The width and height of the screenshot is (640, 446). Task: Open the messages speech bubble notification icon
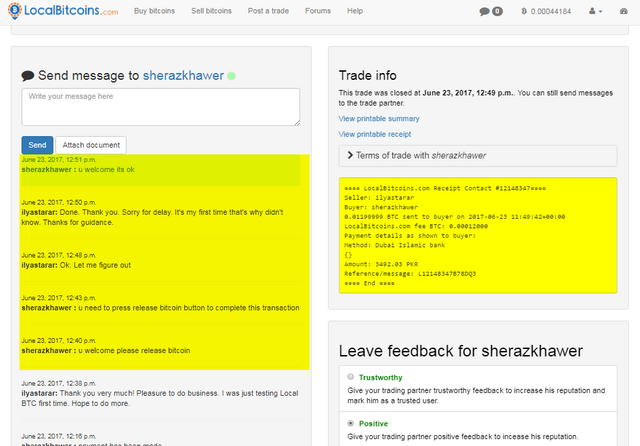[484, 11]
